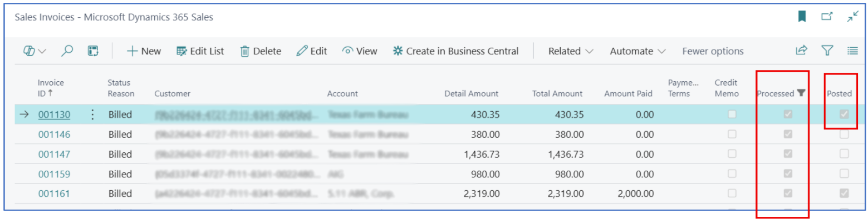The width and height of the screenshot is (868, 219).
Task: Click the collapse page arrows icon
Action: tap(852, 17)
